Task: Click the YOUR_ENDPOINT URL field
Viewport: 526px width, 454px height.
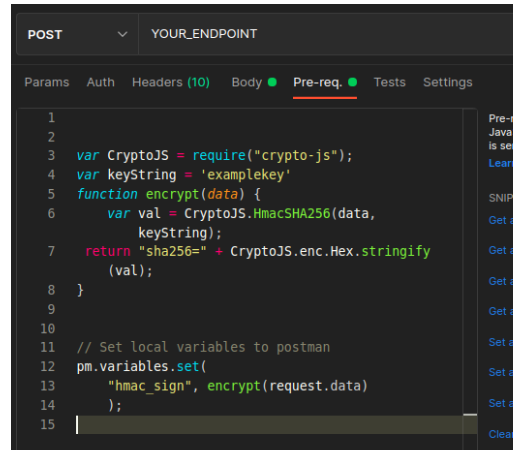Action: tap(325, 34)
